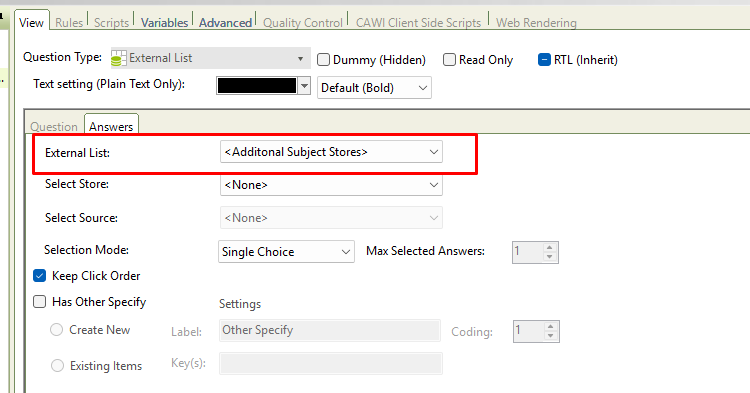
Task: Click the Other Specify label field
Action: click(x=330, y=330)
